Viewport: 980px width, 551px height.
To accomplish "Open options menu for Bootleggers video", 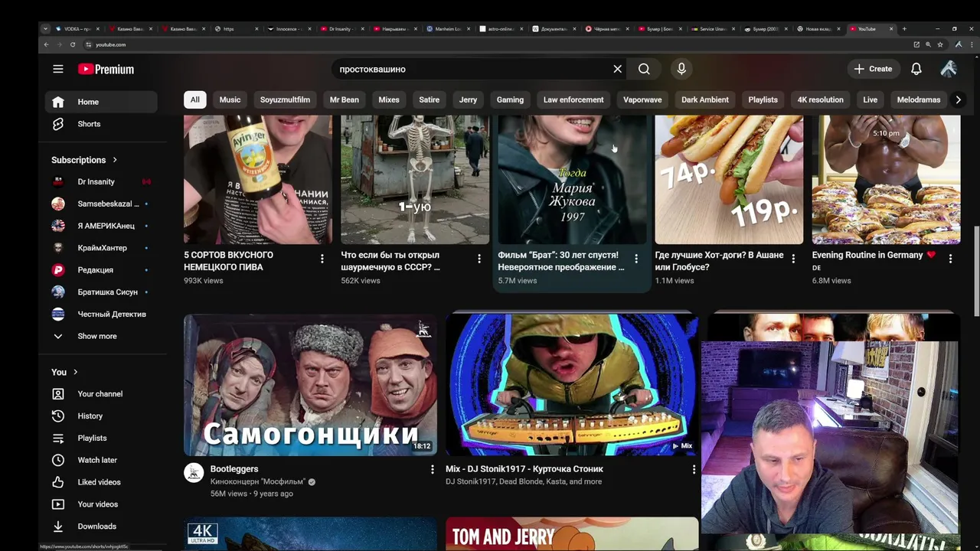I will click(432, 469).
